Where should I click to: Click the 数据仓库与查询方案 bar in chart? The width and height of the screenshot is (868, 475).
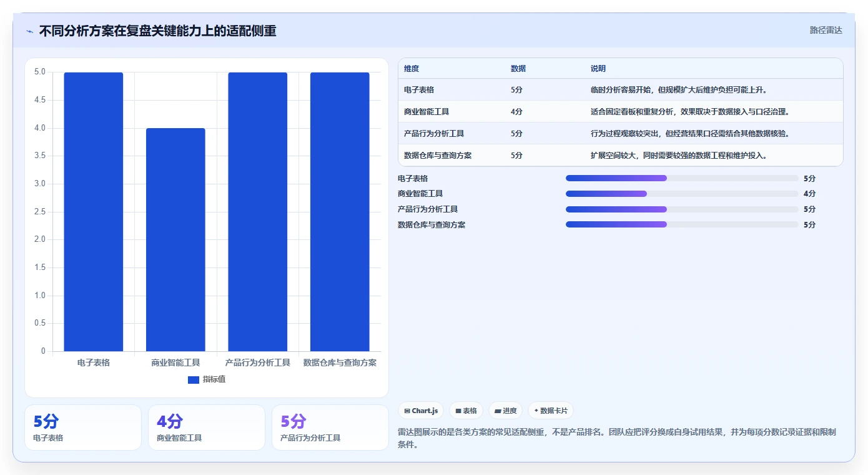pos(340,212)
